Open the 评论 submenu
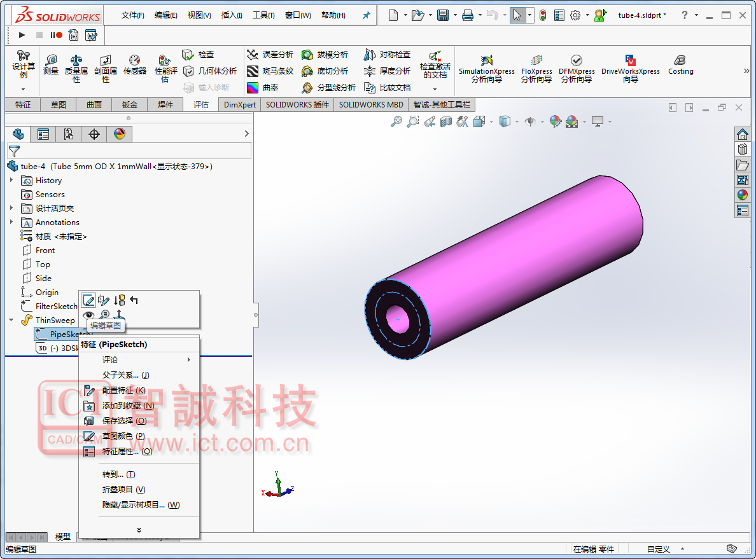The width and height of the screenshot is (756, 559). [x=139, y=359]
